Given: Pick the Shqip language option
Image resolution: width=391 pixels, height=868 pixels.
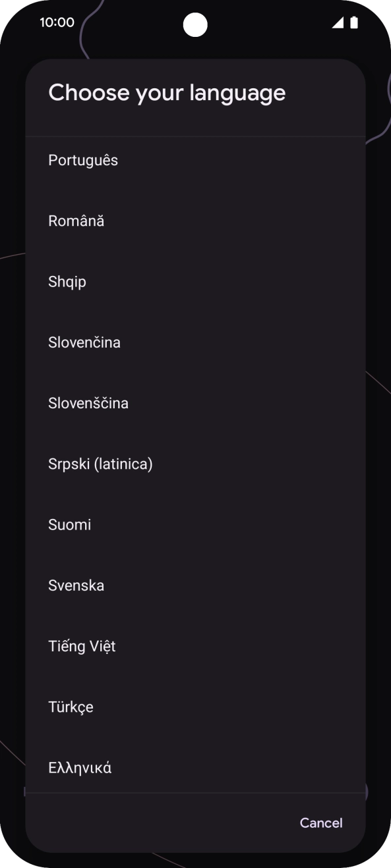Looking at the screenshot, I should click(195, 281).
